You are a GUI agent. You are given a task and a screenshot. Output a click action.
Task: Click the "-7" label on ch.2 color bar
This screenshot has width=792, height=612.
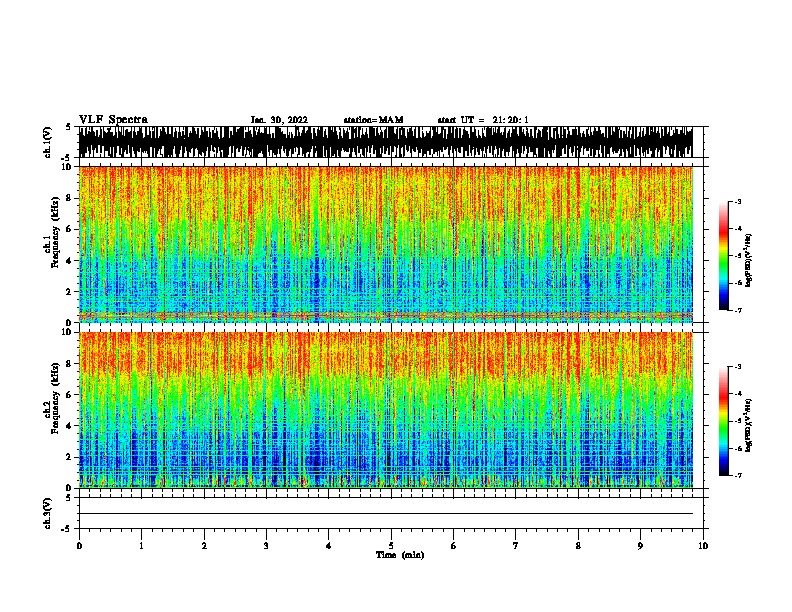coord(738,476)
